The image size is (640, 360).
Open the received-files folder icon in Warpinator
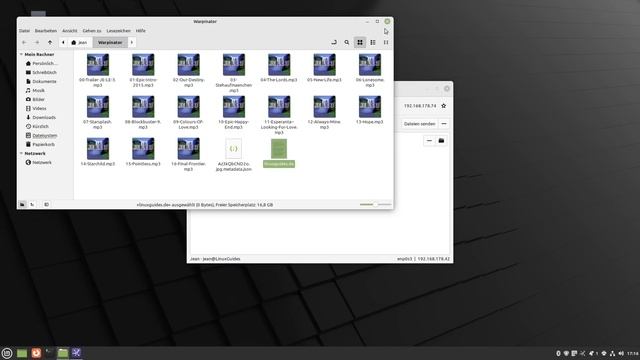coord(441,140)
